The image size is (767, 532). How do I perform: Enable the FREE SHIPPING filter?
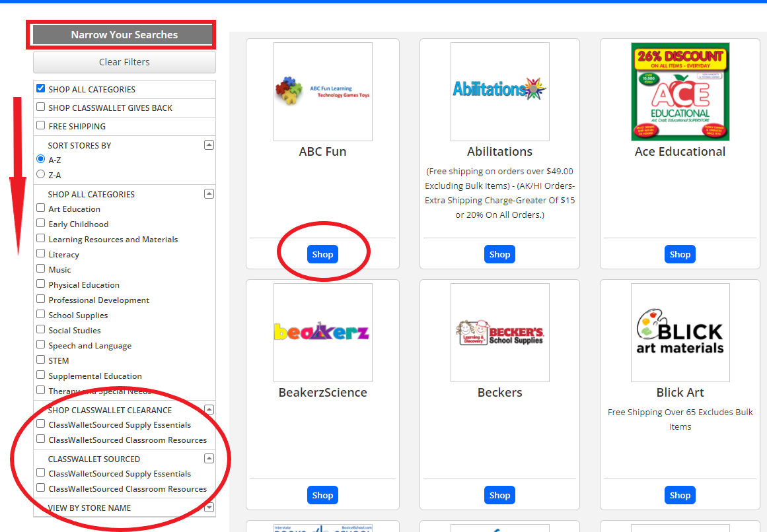click(x=40, y=125)
